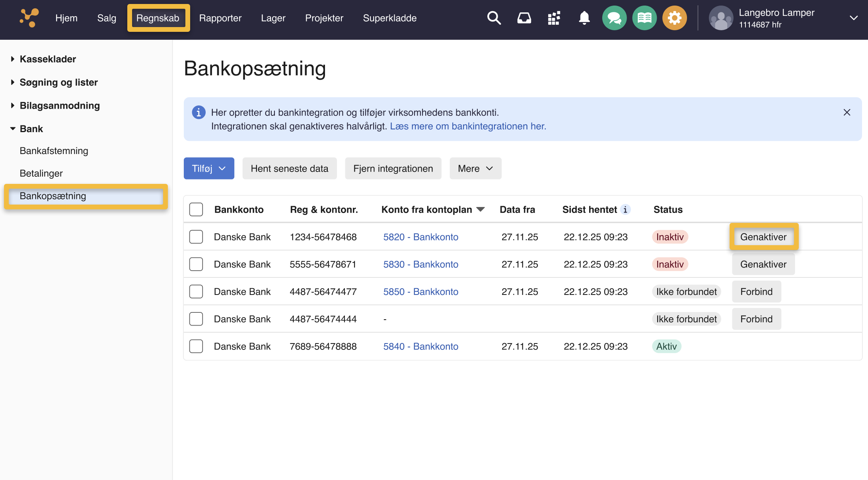Check the row for account 1234-56478468
The height and width of the screenshot is (480, 868).
(196, 237)
